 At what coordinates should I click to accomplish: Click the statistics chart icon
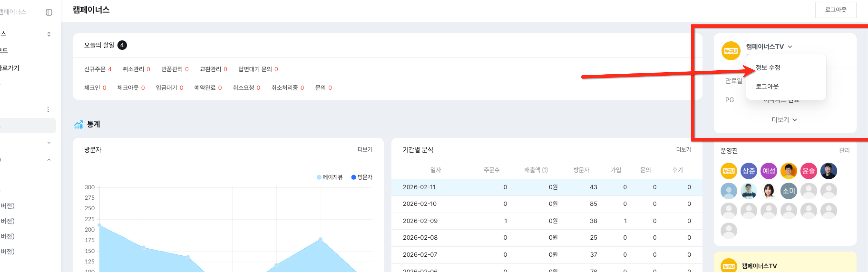[78, 125]
